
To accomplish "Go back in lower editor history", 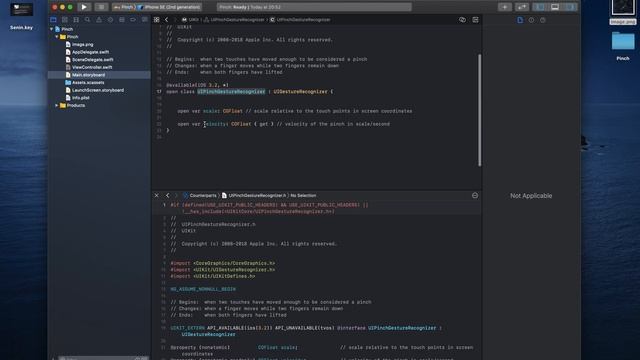I will pos(167,196).
